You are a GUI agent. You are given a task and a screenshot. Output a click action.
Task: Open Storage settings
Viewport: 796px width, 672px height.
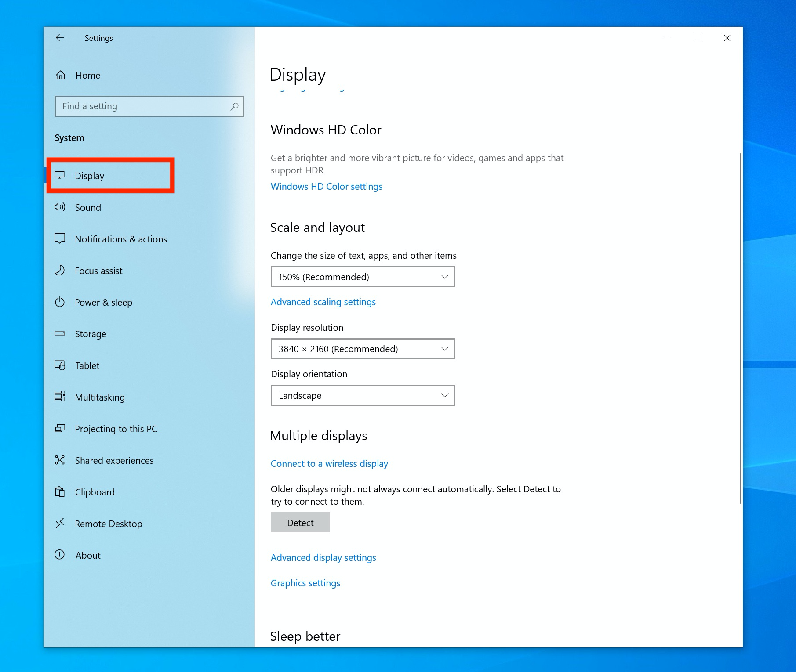click(x=149, y=334)
